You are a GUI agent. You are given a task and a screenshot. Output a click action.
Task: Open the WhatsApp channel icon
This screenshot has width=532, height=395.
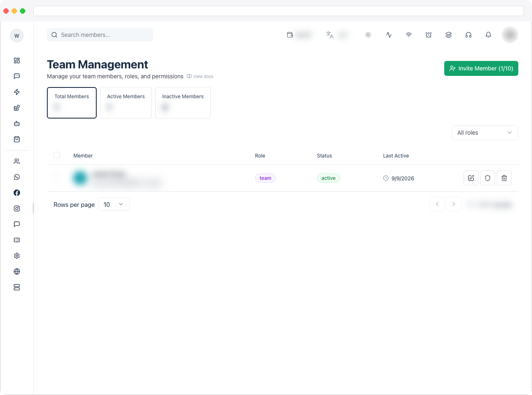tap(17, 177)
